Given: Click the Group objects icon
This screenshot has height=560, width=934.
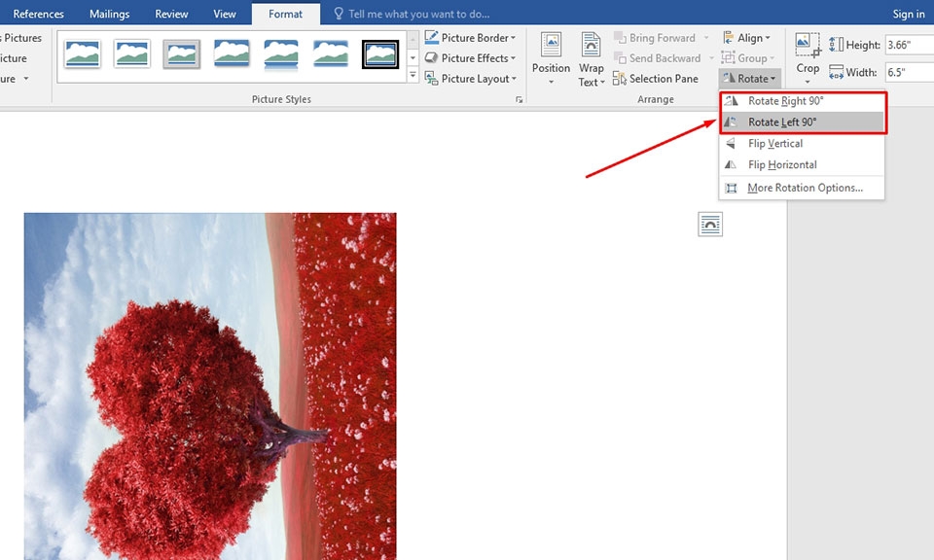Looking at the screenshot, I should click(728, 57).
